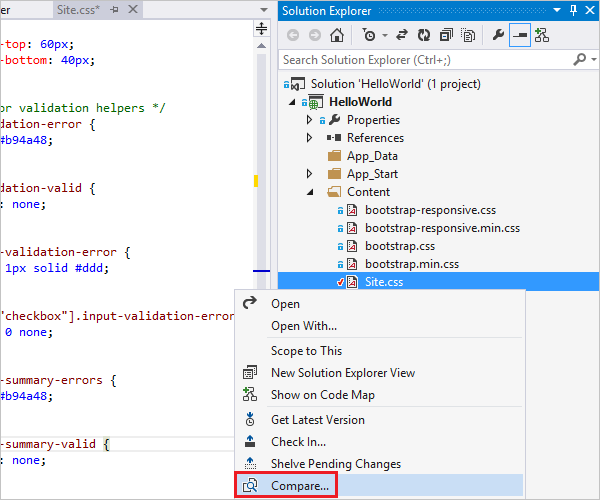Image resolution: width=600 pixels, height=500 pixels.
Task: Click the -summary-valid selector line
Action: pyautogui.click(x=55, y=444)
